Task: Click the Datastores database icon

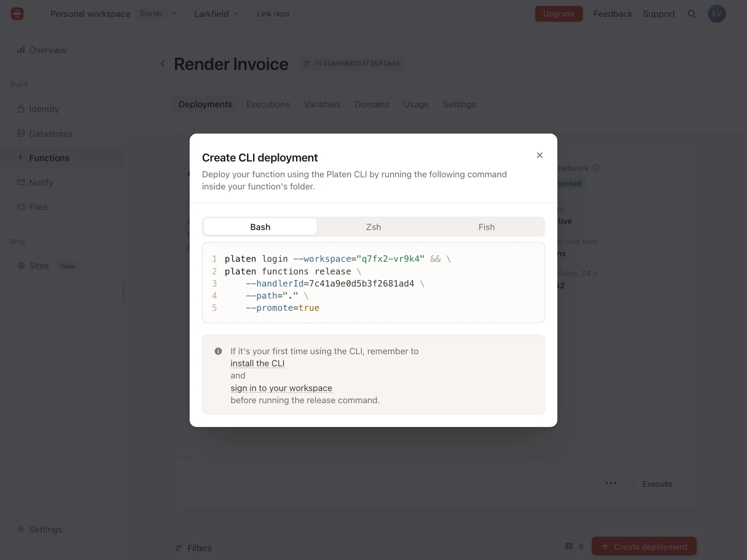Action: 21,133
